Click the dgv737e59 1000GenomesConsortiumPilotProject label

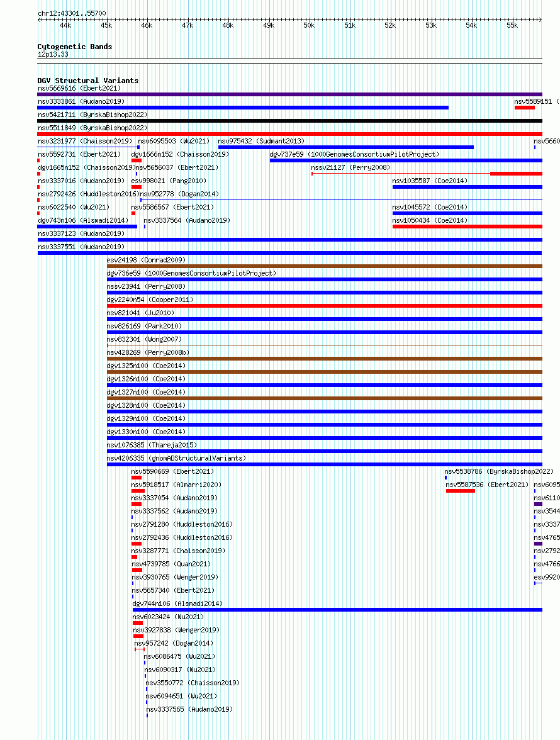click(354, 154)
